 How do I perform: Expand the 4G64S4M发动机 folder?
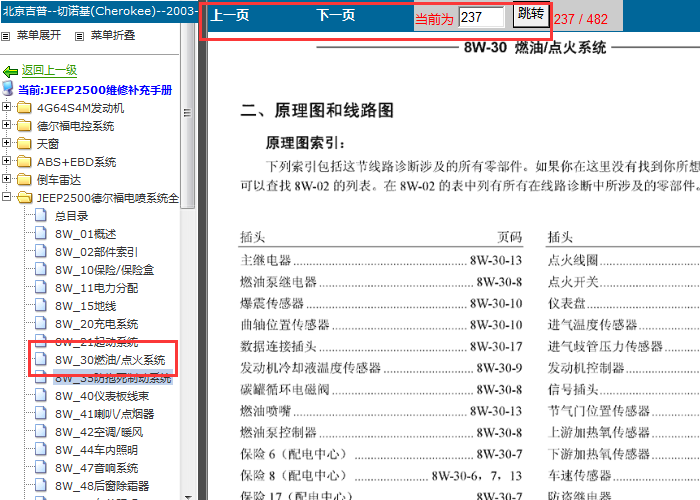pos(6,107)
